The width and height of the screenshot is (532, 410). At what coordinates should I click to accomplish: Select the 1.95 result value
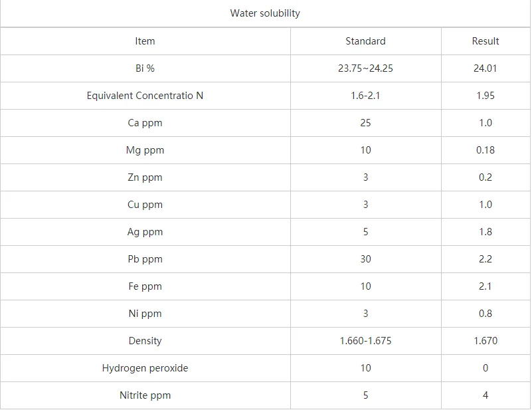pos(486,96)
